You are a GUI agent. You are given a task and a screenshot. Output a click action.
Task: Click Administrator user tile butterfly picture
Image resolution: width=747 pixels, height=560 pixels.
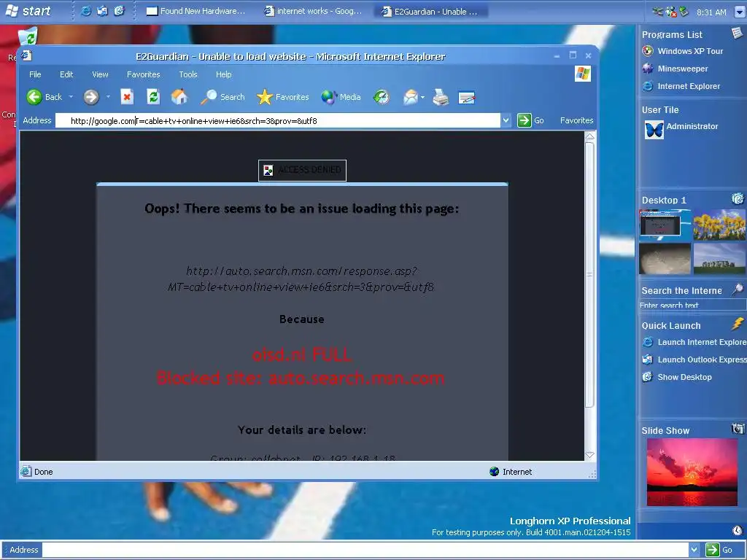(654, 130)
